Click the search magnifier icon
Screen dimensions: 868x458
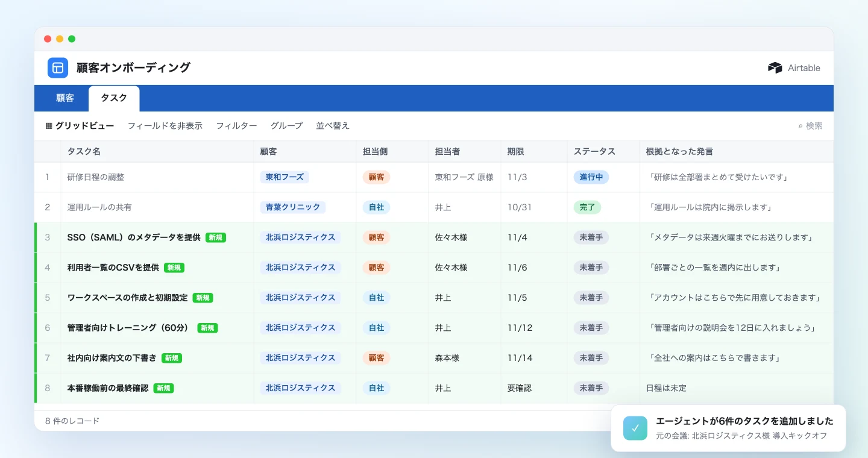[x=800, y=126]
